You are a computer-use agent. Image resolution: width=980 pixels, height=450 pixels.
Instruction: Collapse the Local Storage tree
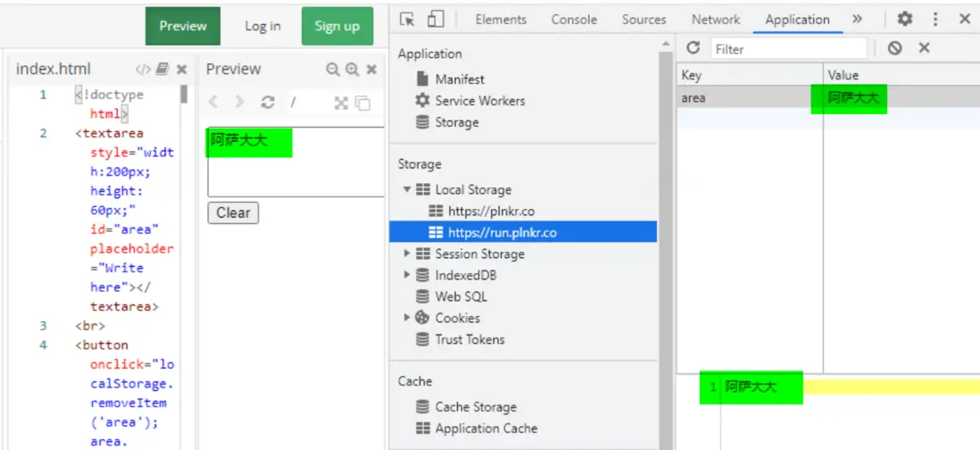pos(408,189)
